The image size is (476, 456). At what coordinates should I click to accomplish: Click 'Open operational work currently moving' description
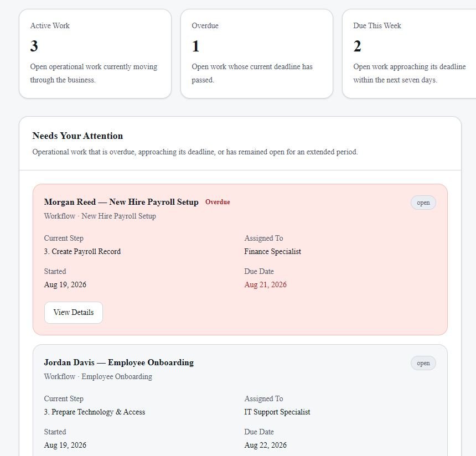[x=94, y=73]
